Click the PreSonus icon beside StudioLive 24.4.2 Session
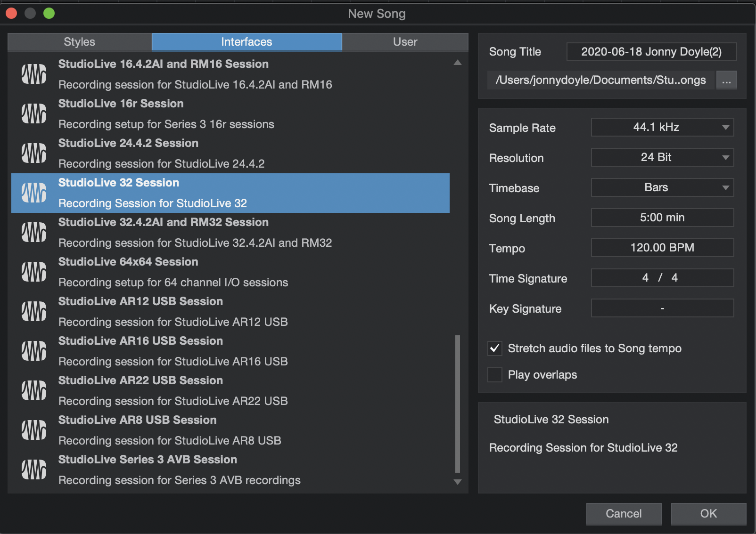 [34, 154]
